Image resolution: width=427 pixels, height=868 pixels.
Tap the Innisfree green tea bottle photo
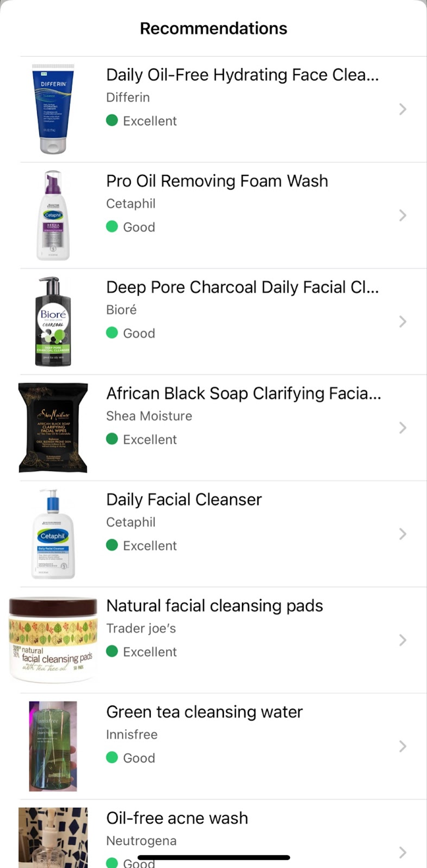[53, 746]
